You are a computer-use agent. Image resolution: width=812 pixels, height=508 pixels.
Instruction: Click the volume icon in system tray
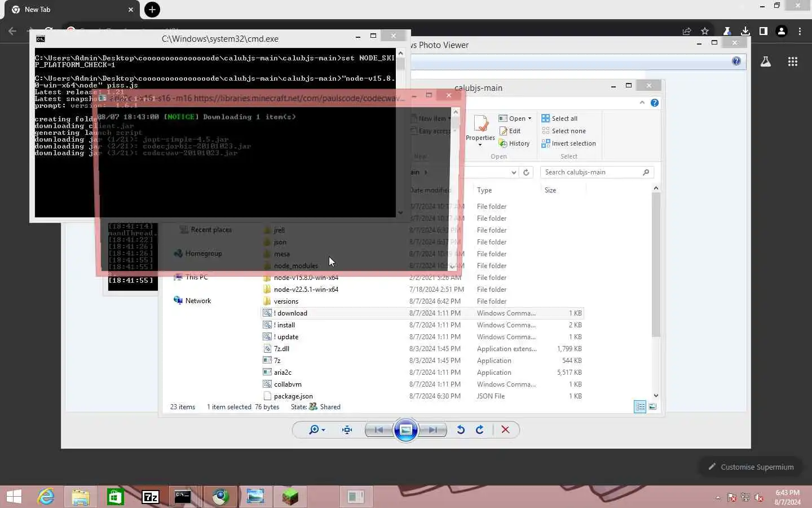(x=759, y=497)
